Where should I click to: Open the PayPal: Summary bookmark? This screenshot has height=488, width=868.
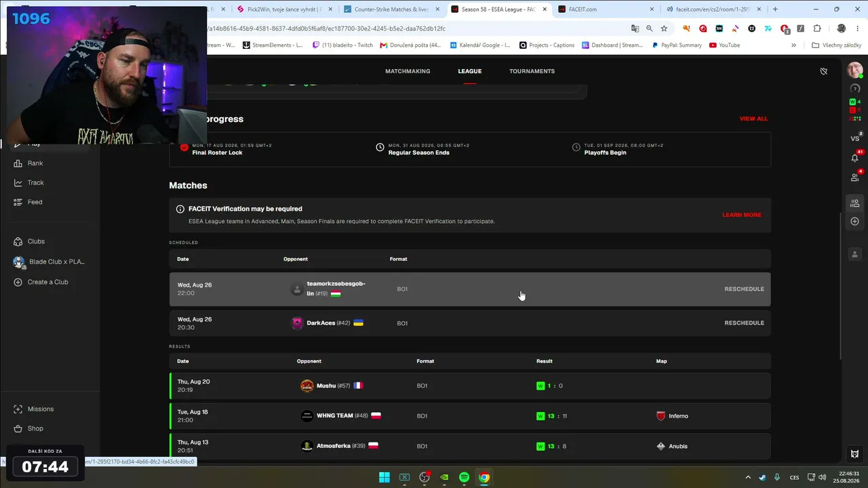coord(677,45)
